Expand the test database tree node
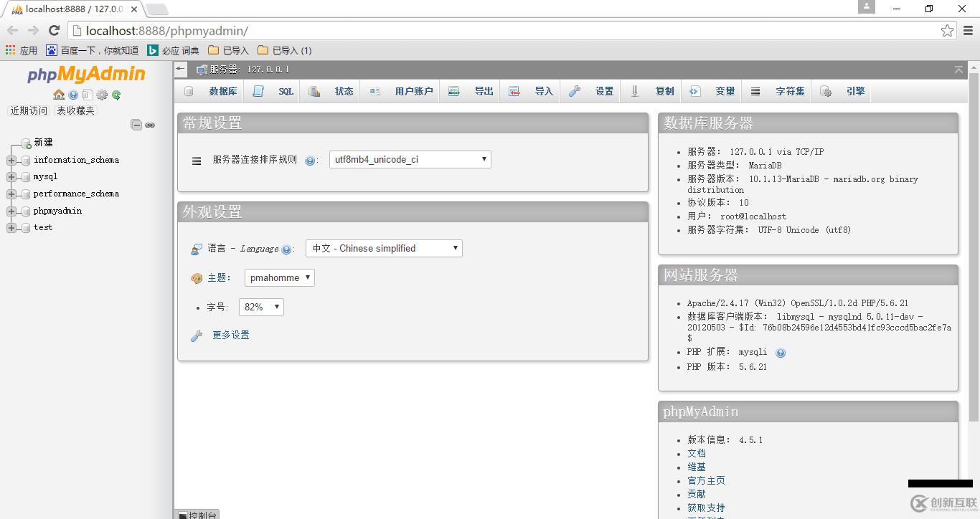Viewport: 980px width, 519px height. pyautogui.click(x=11, y=228)
